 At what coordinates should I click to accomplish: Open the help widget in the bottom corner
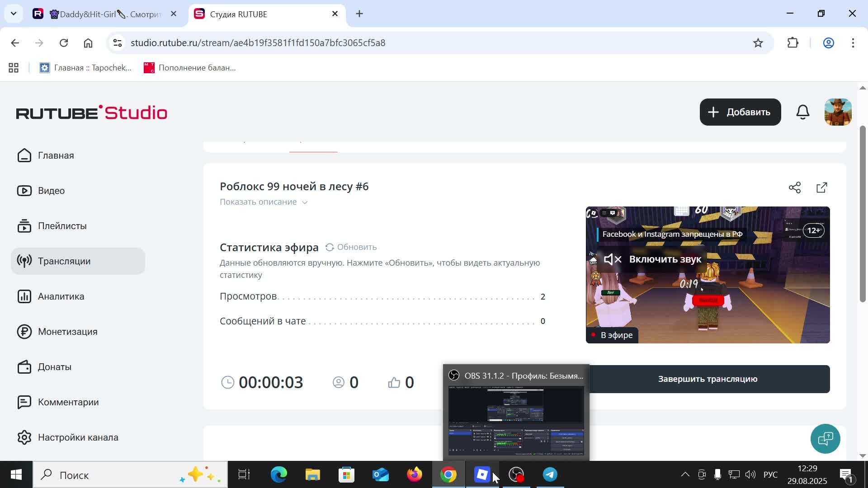point(825,438)
